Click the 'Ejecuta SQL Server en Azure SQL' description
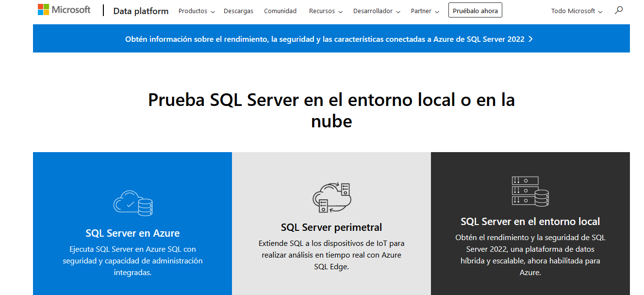This screenshot has height=295, width=644. point(132,261)
